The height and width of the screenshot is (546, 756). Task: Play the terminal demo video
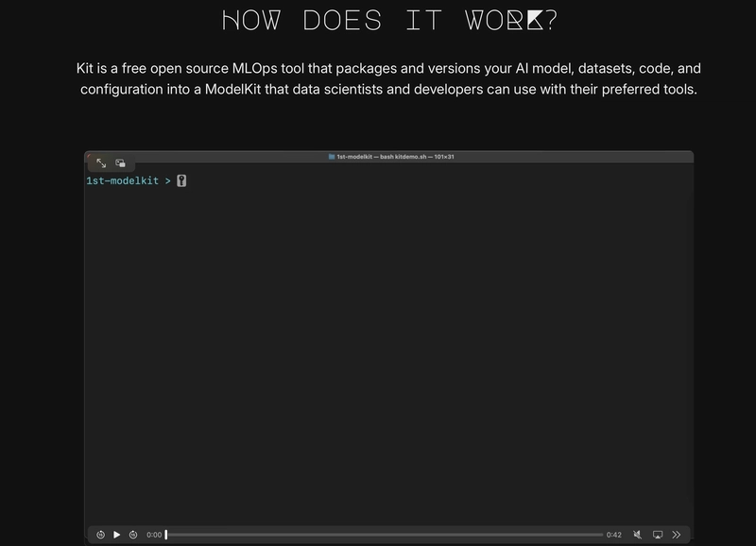point(117,535)
